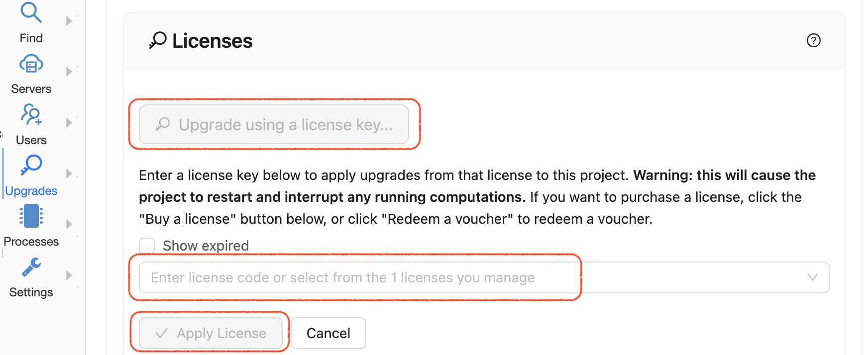Expand the license selector dropdown arrow
This screenshot has width=868, height=355.
pos(812,277)
